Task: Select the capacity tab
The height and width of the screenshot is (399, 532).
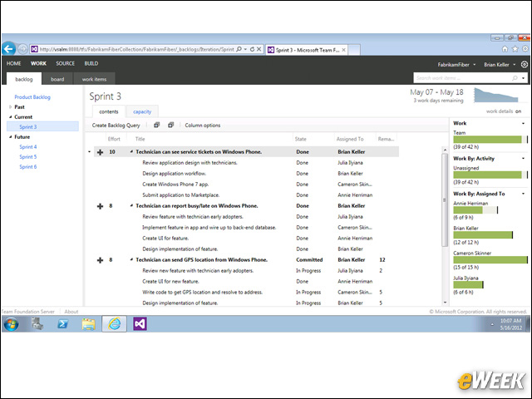Action: pyautogui.click(x=142, y=111)
